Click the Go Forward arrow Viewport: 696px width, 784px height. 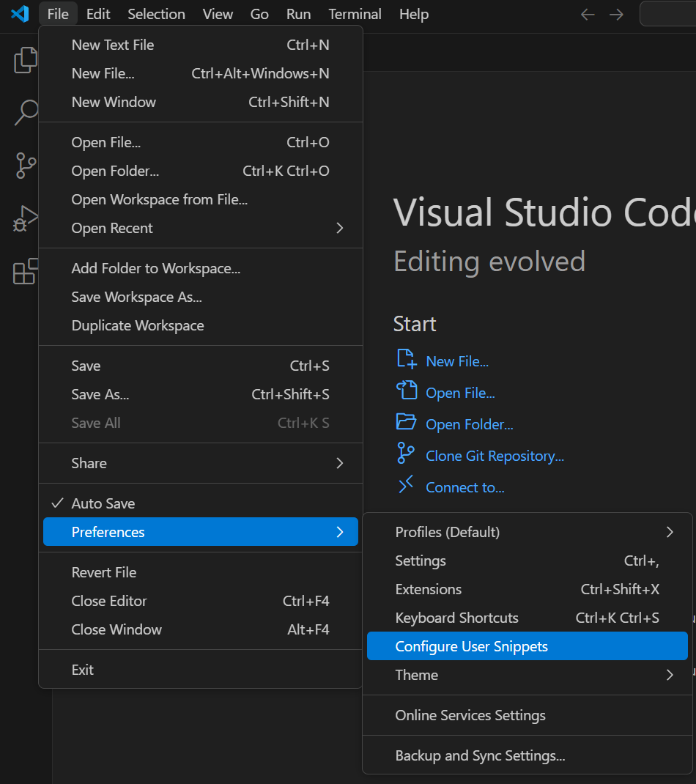pos(617,15)
